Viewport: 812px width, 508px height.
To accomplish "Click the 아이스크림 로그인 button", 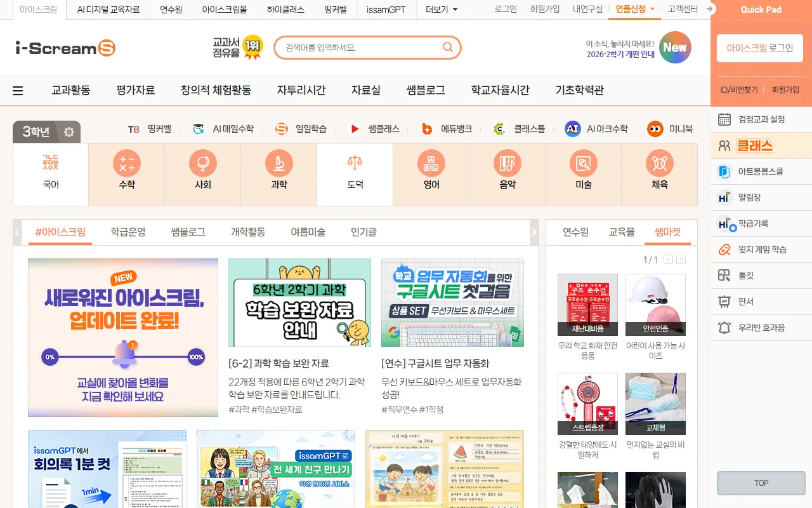I will [760, 48].
